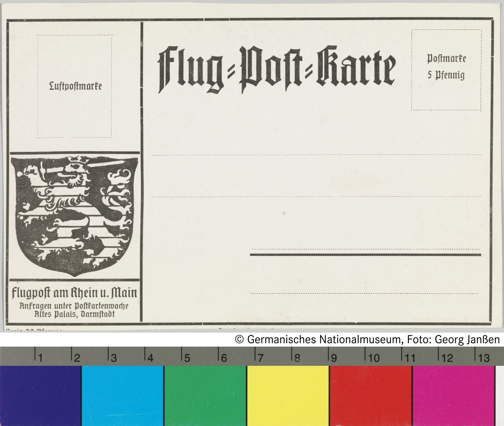Click the first dotted address line
Screen dimensions: 504x426
point(316,155)
